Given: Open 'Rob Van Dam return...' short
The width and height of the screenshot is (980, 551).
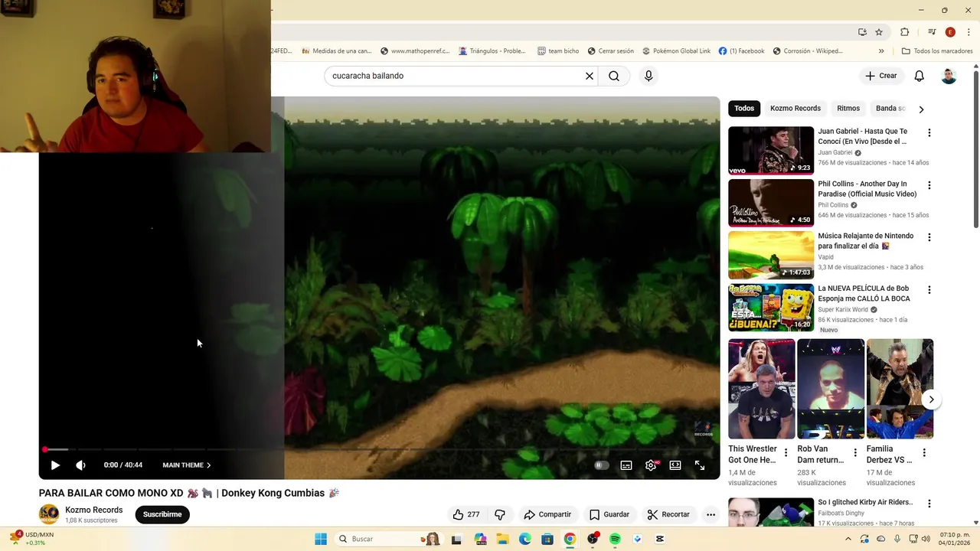Looking at the screenshot, I should [x=831, y=389].
